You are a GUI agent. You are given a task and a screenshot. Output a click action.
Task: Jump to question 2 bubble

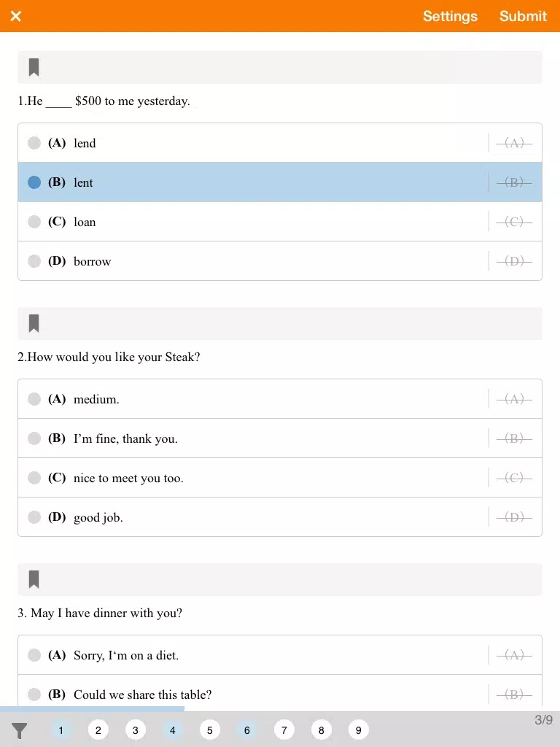(x=98, y=729)
